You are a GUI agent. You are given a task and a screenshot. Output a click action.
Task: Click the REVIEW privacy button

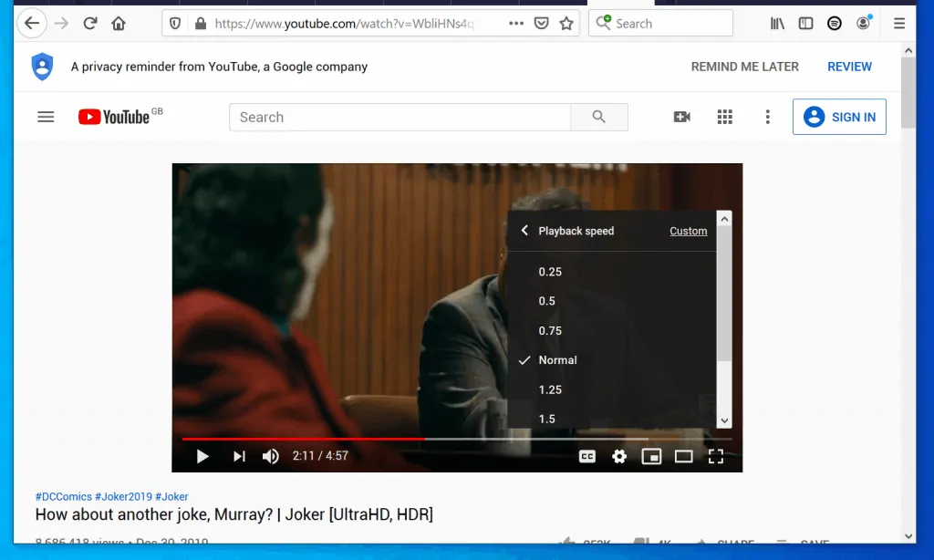tap(849, 67)
